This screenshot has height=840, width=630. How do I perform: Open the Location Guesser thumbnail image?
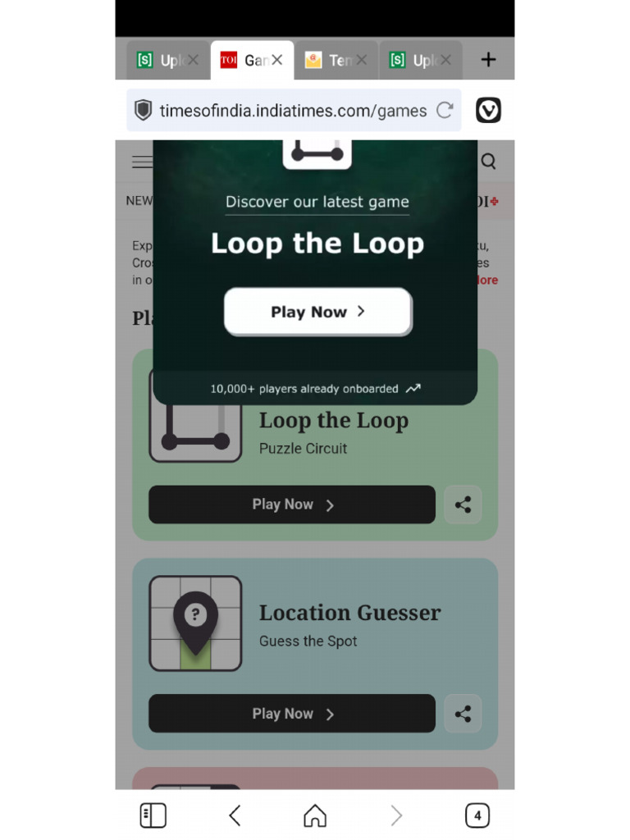click(x=195, y=623)
